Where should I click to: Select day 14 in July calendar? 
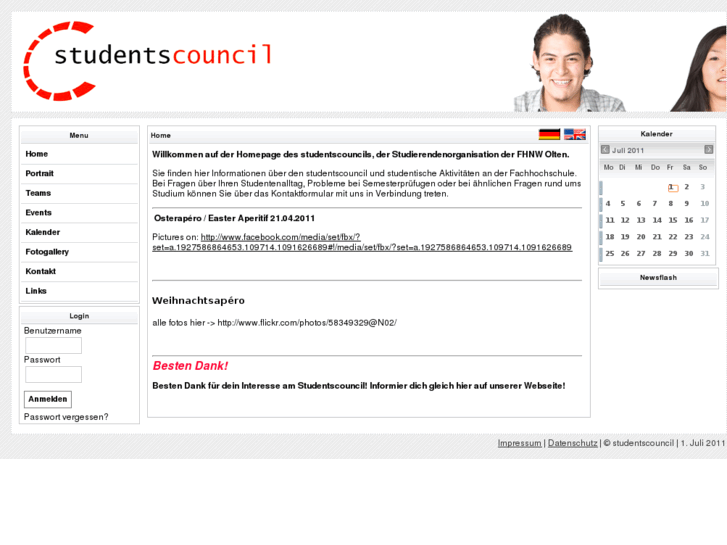click(x=657, y=220)
